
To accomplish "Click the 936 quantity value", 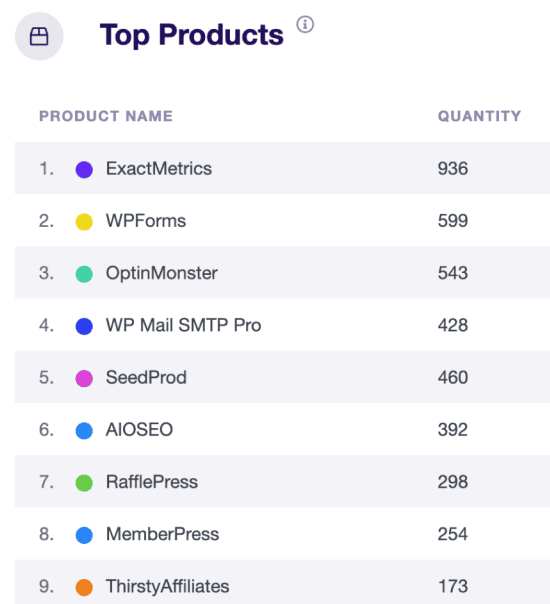I will tap(453, 169).
